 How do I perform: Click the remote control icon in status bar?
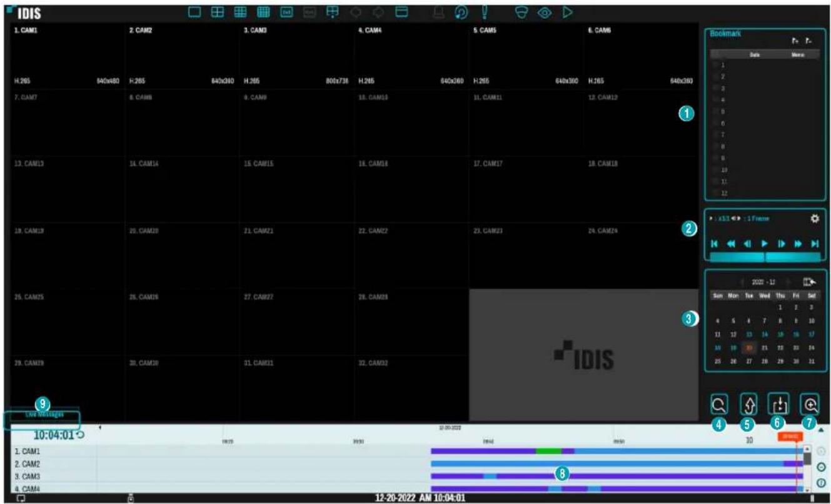[131, 498]
